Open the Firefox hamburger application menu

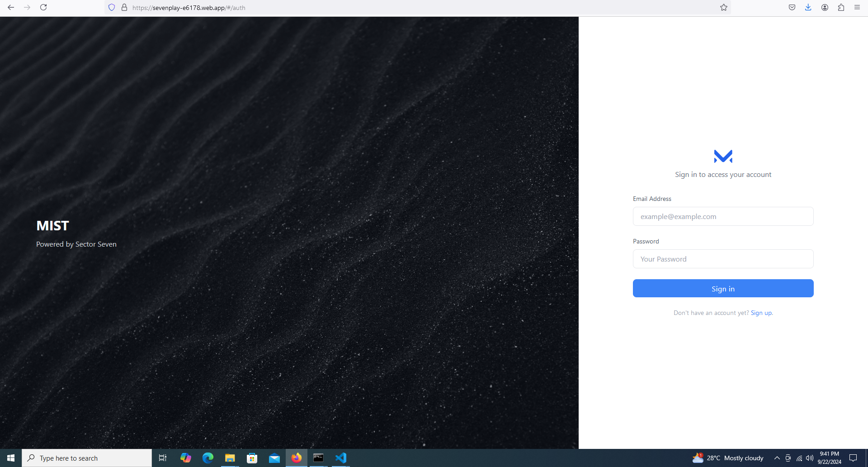pos(857,7)
